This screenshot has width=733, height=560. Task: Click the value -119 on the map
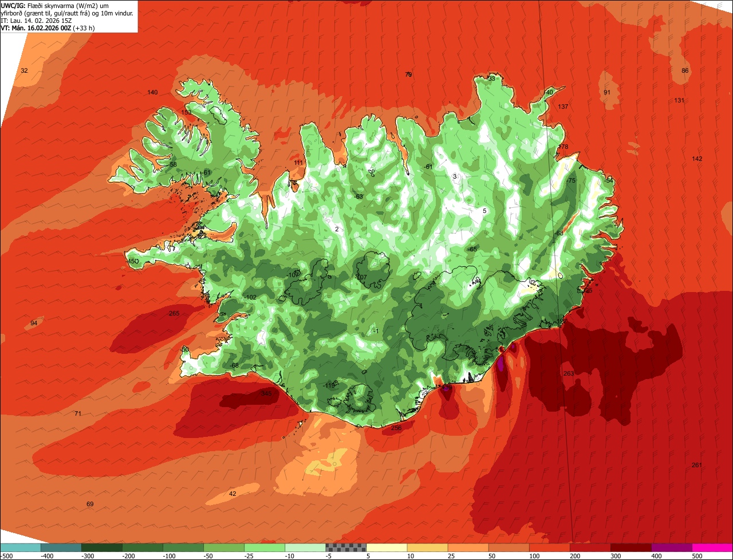tap(329, 385)
